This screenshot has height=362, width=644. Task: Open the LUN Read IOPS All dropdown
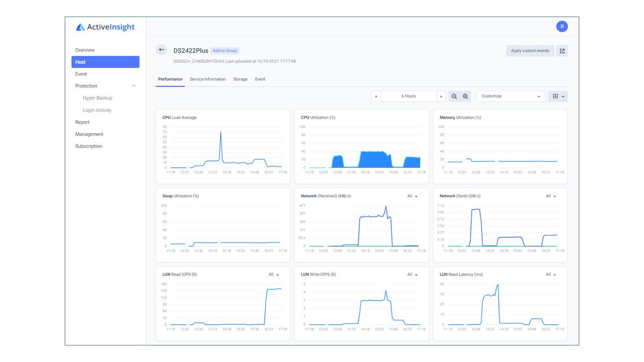click(273, 274)
